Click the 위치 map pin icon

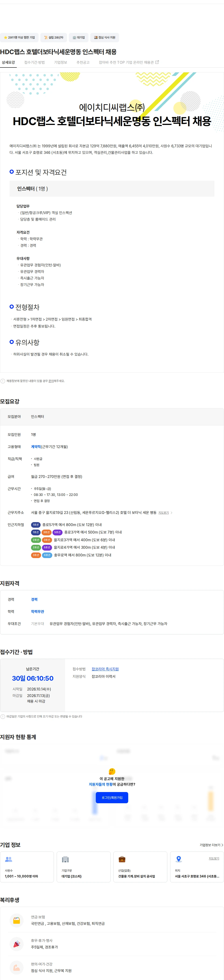[x=179, y=859]
